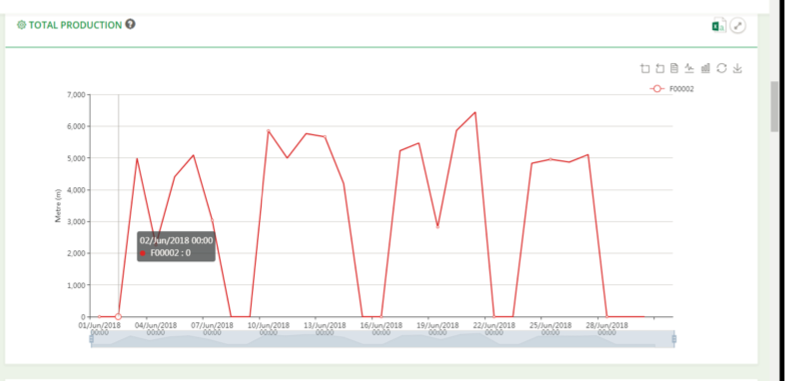Click the data zoom range bar
This screenshot has width=785, height=381.
point(383,339)
